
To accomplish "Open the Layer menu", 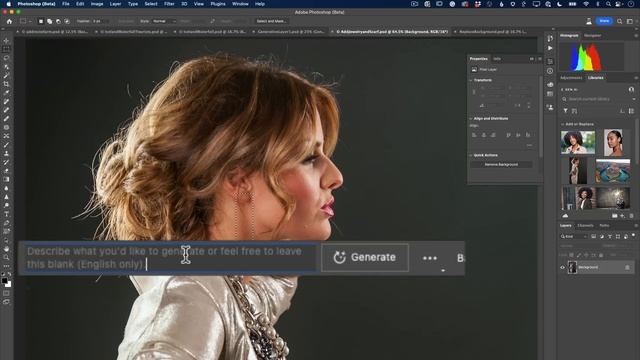I will (x=115, y=4).
